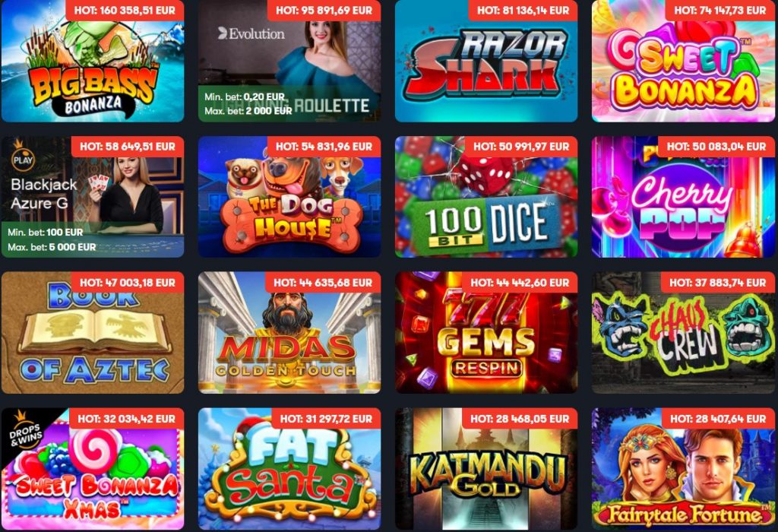Image resolution: width=778 pixels, height=532 pixels.
Task: Open 777 Gems Respin slot
Action: pyautogui.click(x=486, y=333)
